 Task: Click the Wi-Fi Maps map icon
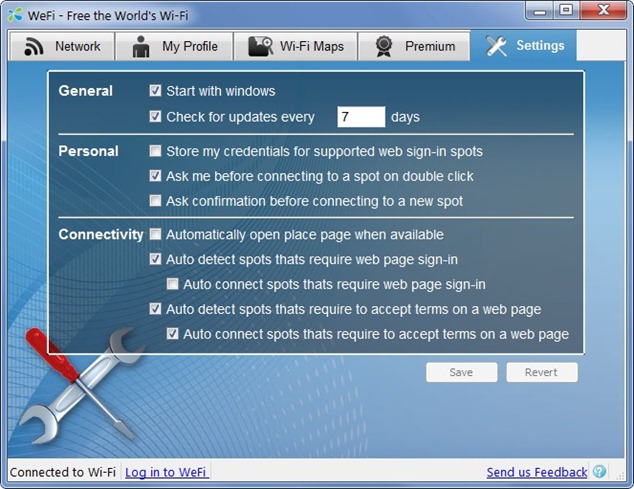[260, 46]
